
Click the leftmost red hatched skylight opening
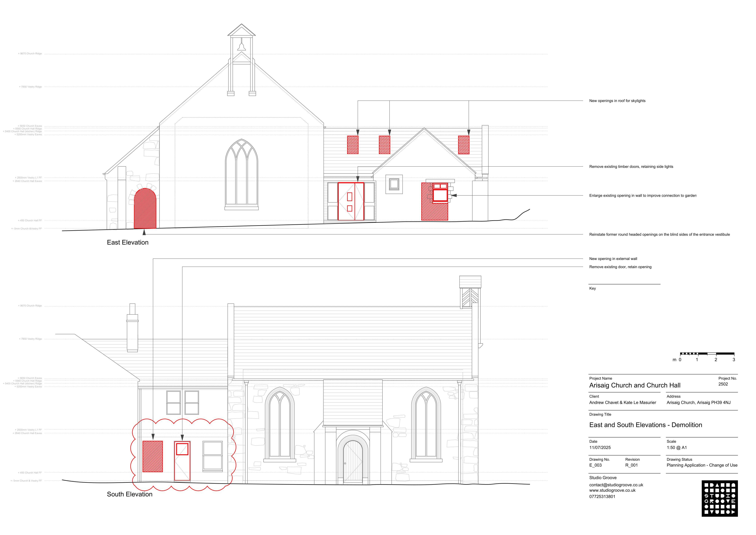coord(353,145)
